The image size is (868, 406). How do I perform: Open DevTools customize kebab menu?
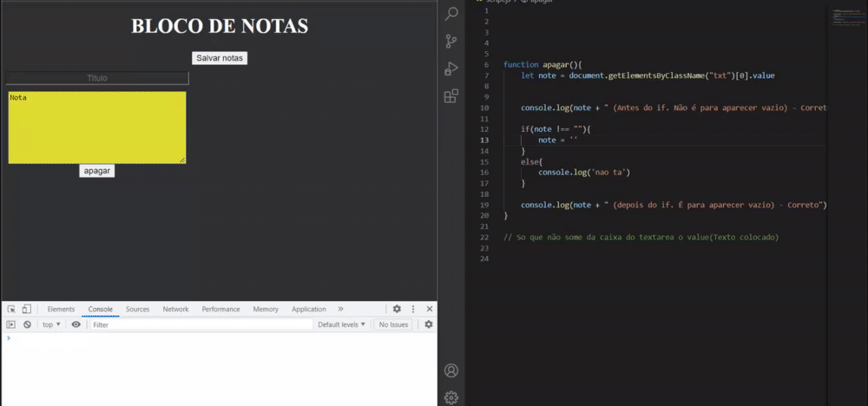[413, 309]
